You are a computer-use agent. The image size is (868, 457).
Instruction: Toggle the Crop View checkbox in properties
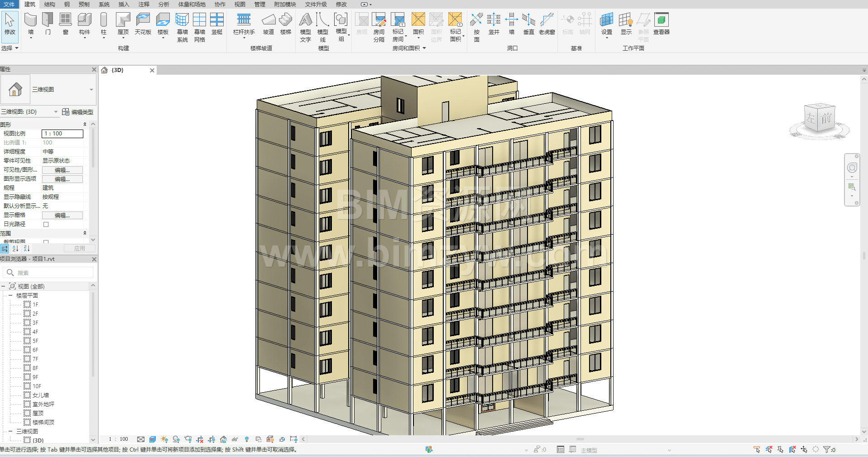46,242
